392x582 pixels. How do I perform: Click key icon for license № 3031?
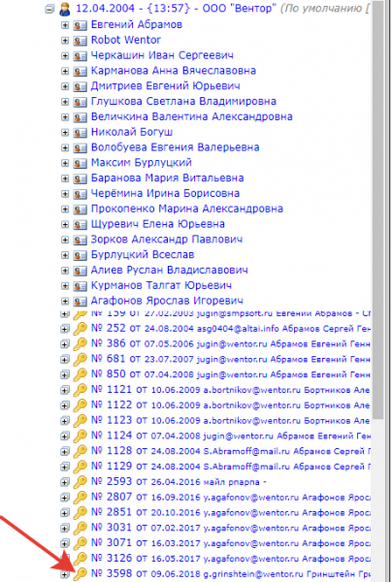pyautogui.click(x=80, y=528)
